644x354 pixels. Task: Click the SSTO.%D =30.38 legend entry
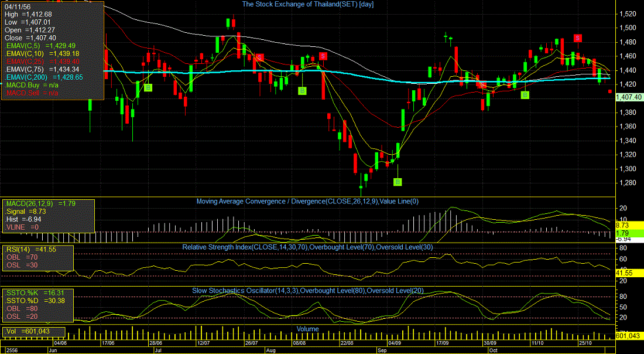pos(35,301)
